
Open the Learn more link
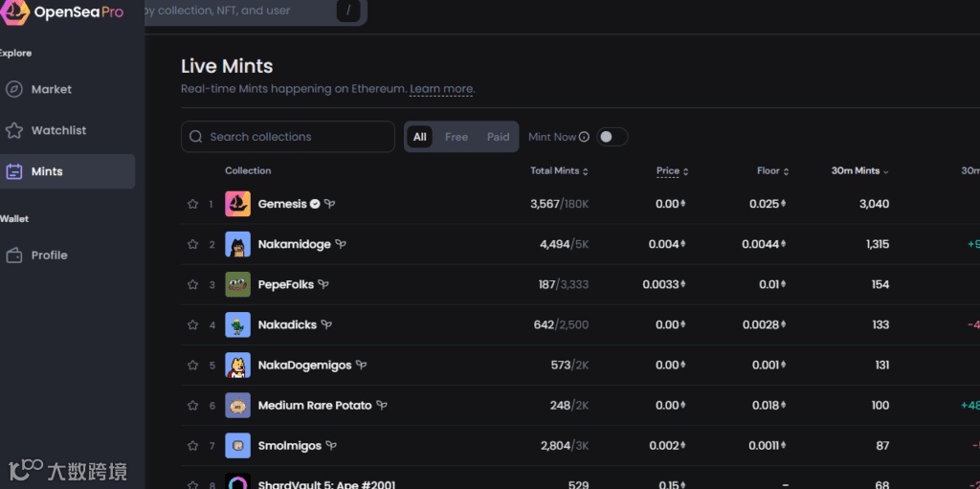(441, 89)
